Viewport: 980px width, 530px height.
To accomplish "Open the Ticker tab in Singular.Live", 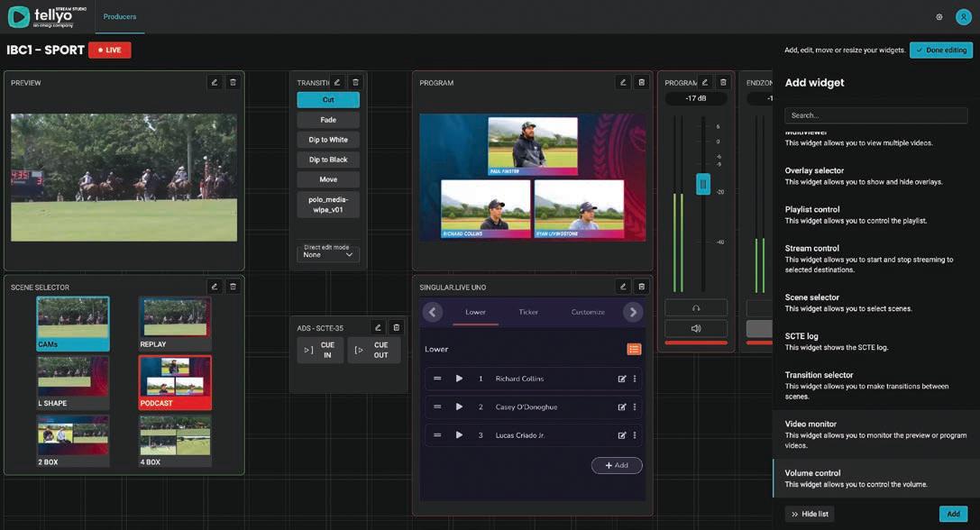I will [528, 312].
